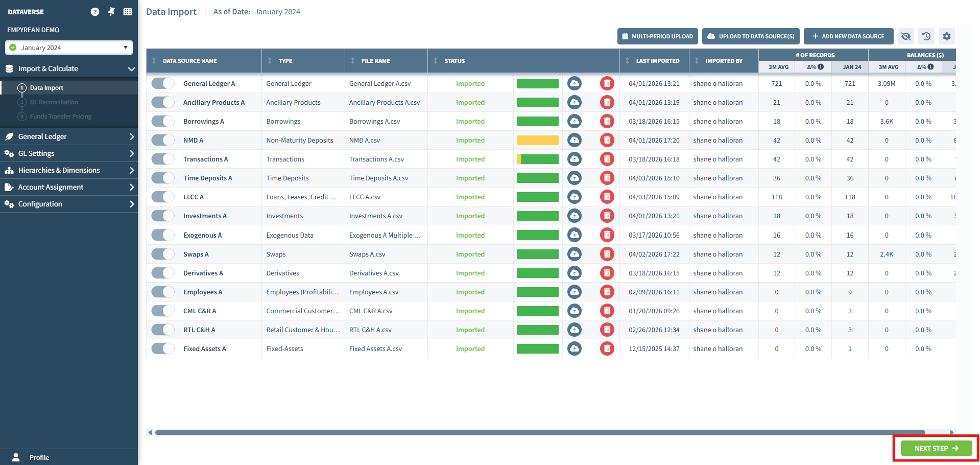Viewport: 980px width, 465px height.
Task: Click the Next Step button
Action: (x=936, y=448)
